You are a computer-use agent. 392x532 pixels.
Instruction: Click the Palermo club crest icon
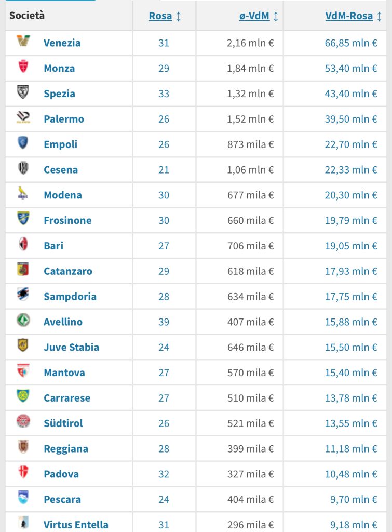[23, 118]
